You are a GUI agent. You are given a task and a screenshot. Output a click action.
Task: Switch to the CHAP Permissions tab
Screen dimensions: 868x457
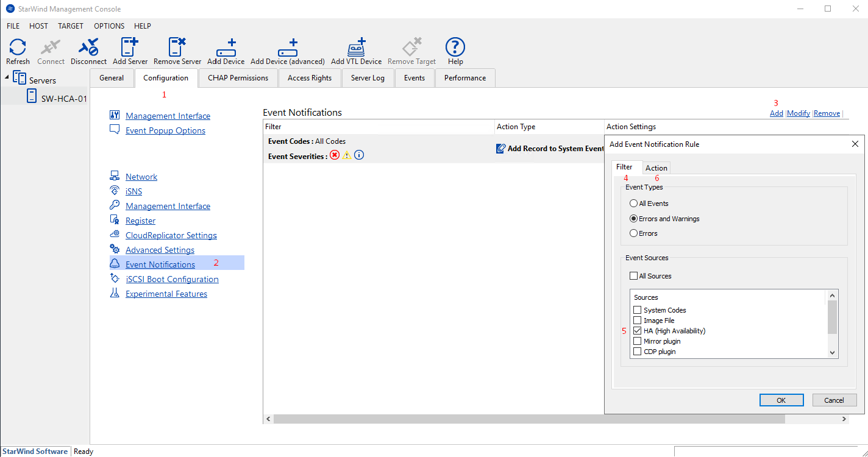click(x=238, y=78)
